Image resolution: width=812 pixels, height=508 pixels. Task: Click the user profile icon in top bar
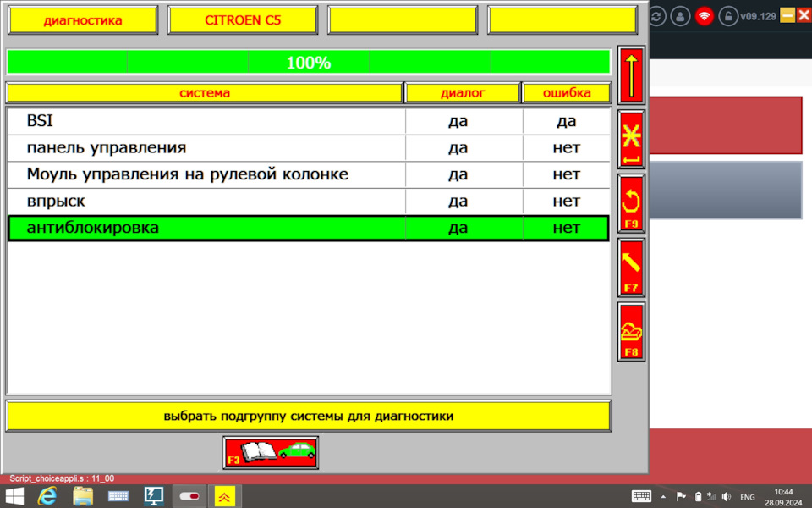(x=680, y=16)
